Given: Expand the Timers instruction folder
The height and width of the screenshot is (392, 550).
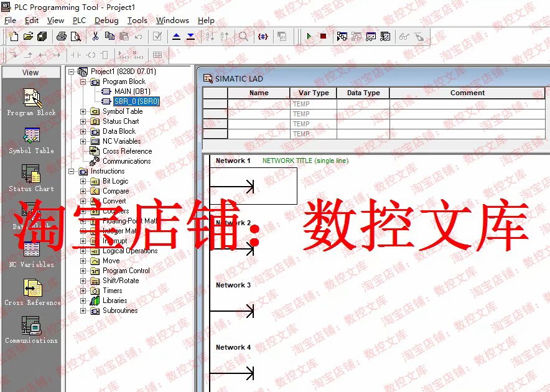Looking at the screenshot, I should coord(83,291).
